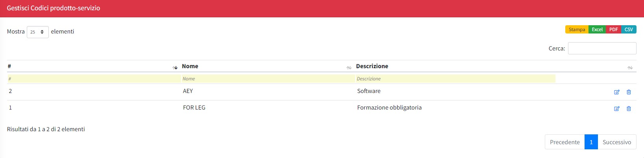Export the table to Excel

597,30
